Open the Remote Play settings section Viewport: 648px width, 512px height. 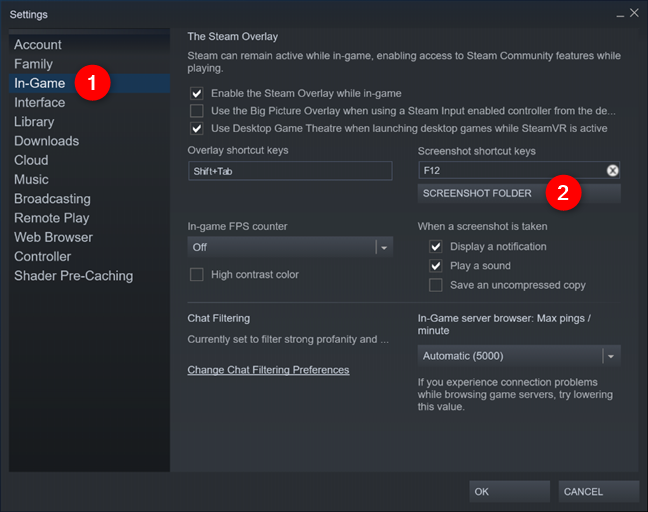point(89,218)
